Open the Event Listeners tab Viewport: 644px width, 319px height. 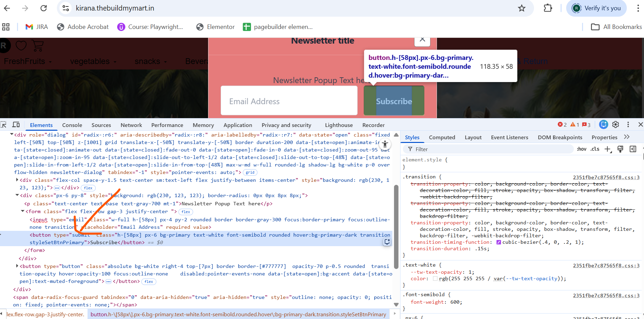pos(509,138)
